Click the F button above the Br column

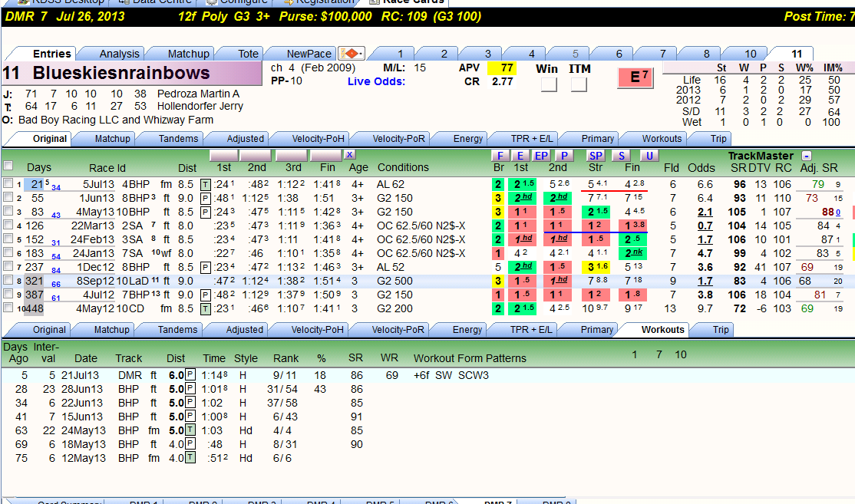pos(500,156)
